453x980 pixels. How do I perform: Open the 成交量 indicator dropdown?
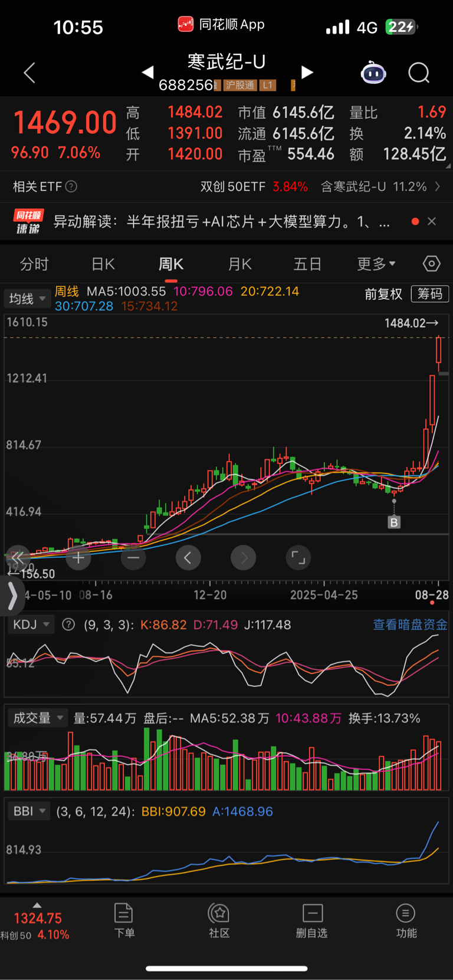pyautogui.click(x=38, y=718)
